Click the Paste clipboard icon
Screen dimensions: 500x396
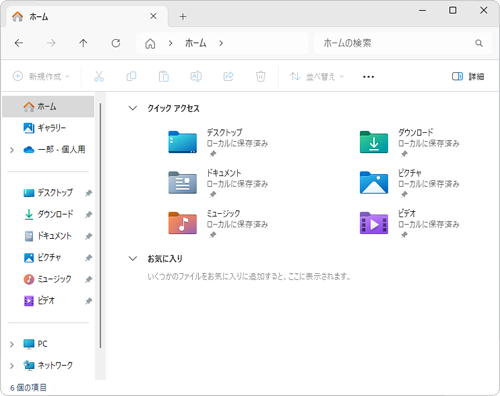(x=164, y=77)
